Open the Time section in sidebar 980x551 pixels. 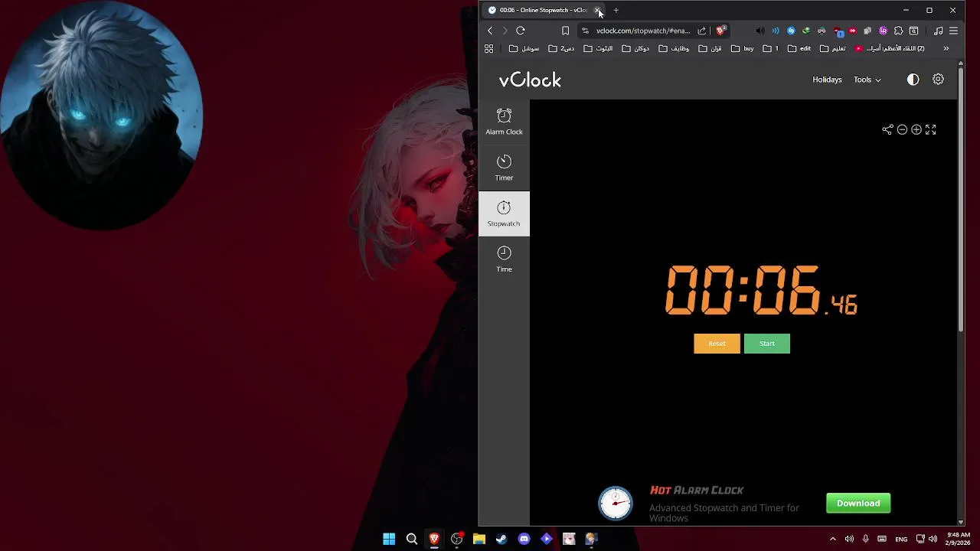[504, 259]
